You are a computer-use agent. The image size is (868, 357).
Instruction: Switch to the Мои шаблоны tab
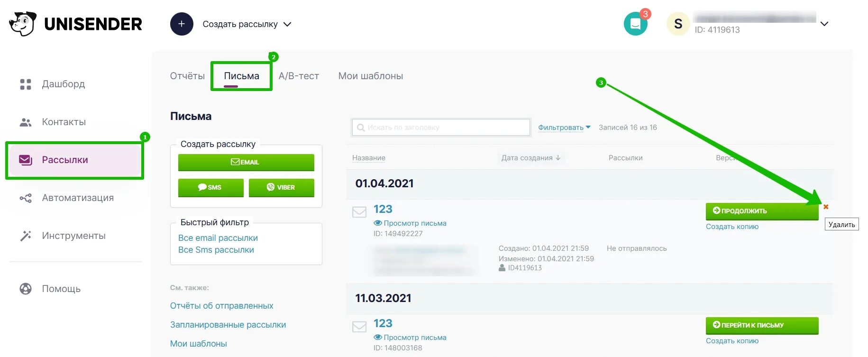tap(371, 76)
